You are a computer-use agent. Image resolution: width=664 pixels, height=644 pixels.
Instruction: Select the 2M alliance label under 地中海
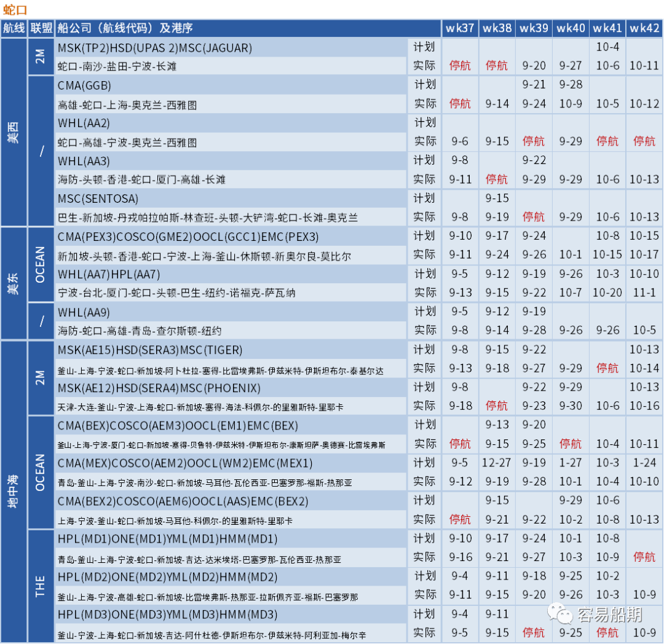(41, 378)
